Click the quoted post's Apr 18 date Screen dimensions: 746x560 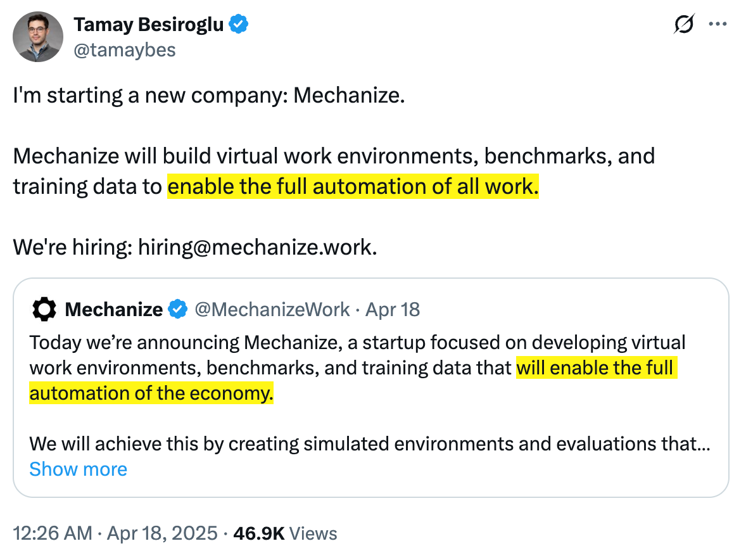coord(393,309)
